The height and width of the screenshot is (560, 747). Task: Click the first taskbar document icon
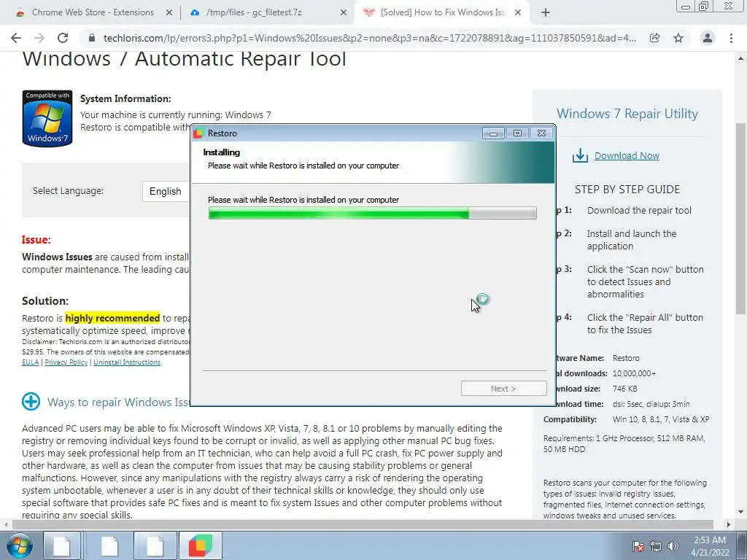coord(62,545)
